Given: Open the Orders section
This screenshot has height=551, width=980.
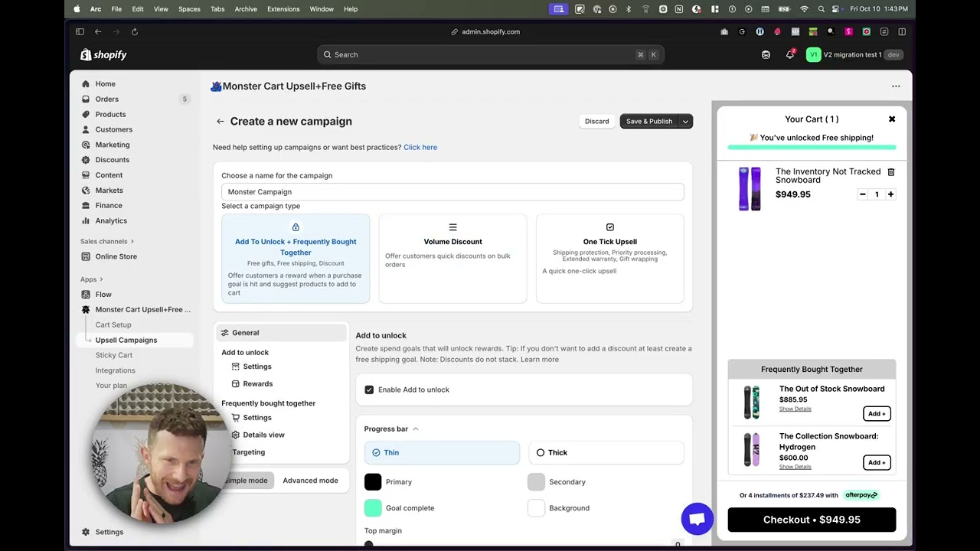Looking at the screenshot, I should [106, 99].
